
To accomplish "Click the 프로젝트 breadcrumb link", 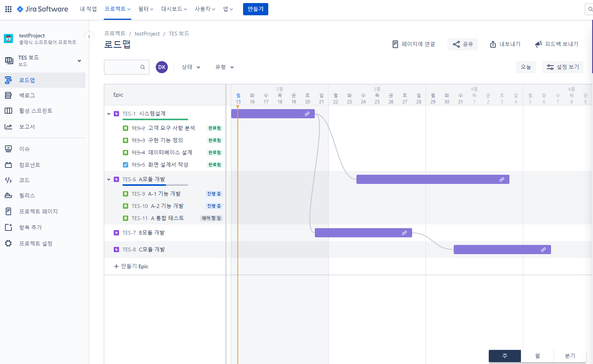I will [115, 34].
